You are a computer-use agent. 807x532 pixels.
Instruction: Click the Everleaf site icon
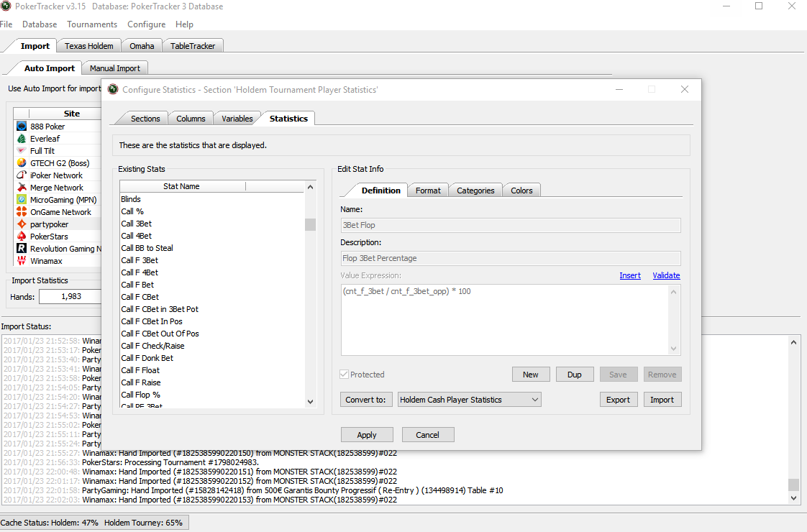[22, 139]
